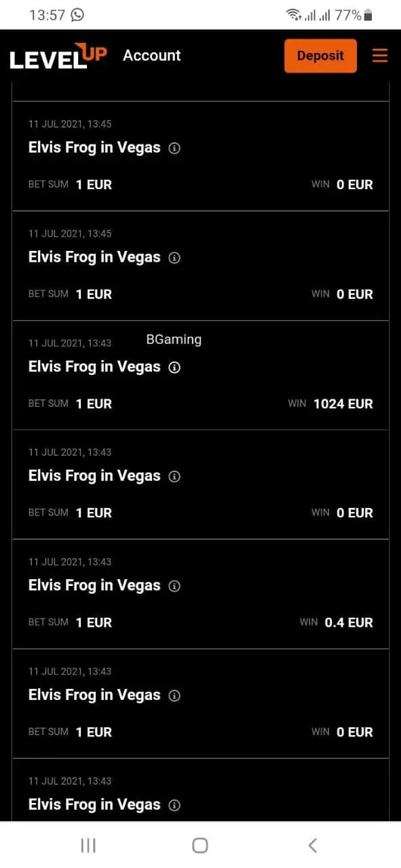
Task: Open the Elvis Frog in Vegas title with 0.4 EUR win
Action: click(x=94, y=585)
